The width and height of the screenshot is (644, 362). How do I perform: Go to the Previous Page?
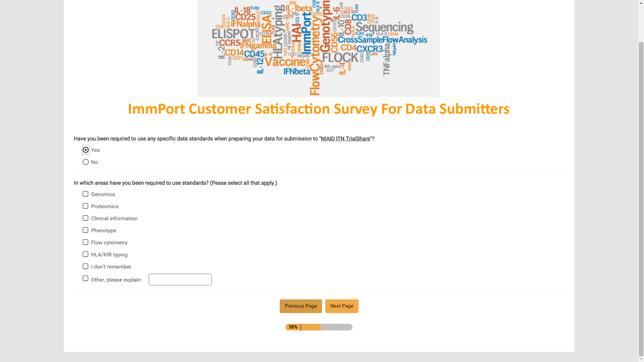301,306
